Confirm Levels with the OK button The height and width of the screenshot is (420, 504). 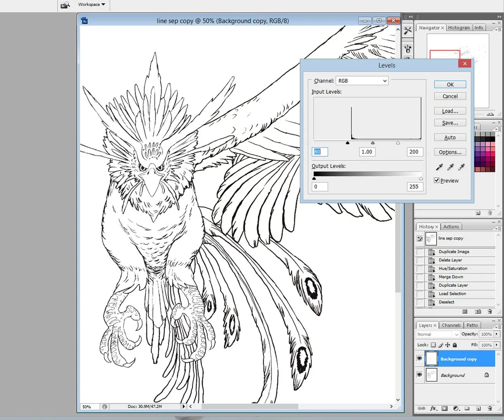click(x=450, y=85)
